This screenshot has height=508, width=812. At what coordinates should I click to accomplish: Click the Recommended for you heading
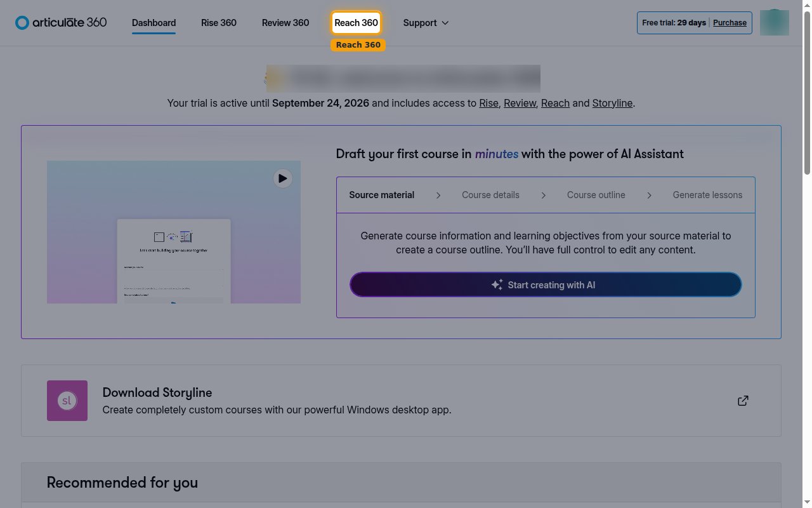click(x=122, y=483)
